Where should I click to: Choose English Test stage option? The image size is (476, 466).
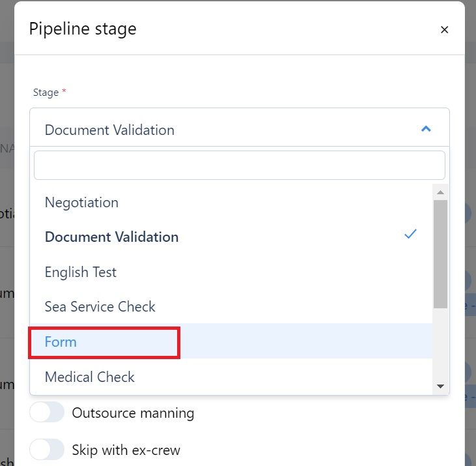tap(231, 272)
